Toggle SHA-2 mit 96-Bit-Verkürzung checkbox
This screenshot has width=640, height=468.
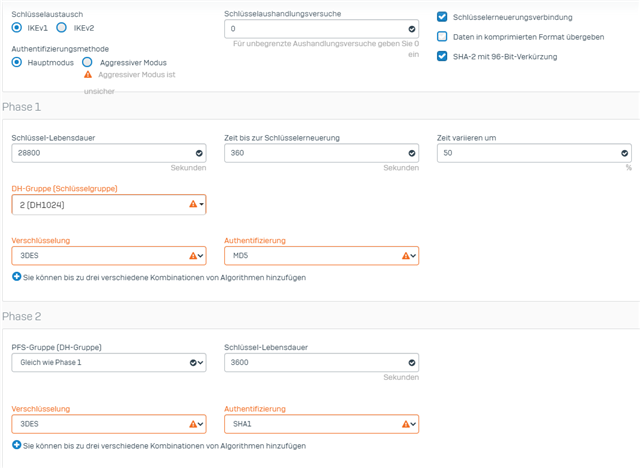pyautogui.click(x=443, y=56)
